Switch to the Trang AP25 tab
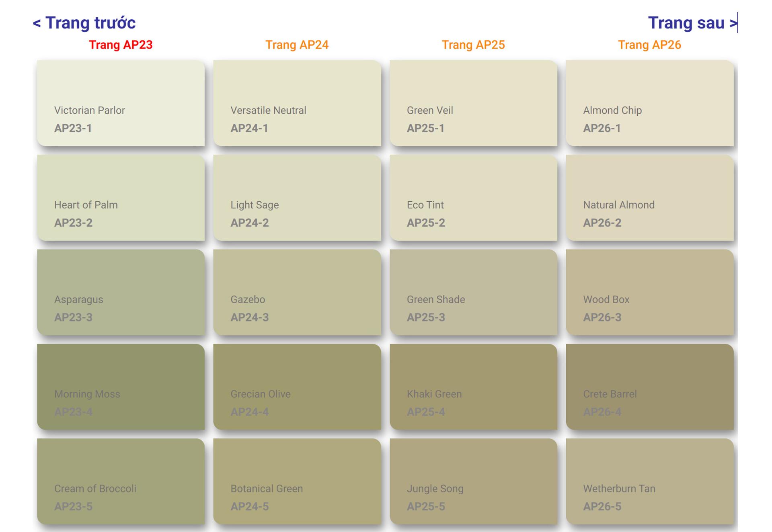 473,45
